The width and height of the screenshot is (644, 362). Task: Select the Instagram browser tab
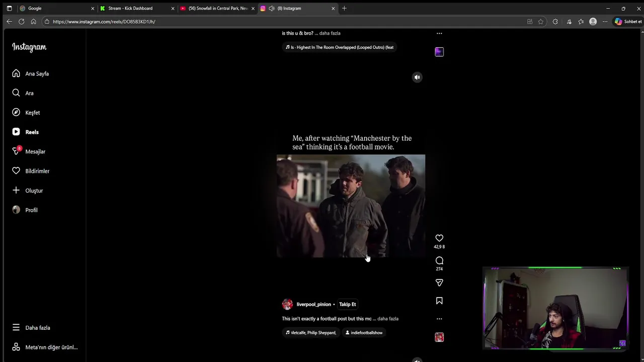tap(298, 9)
